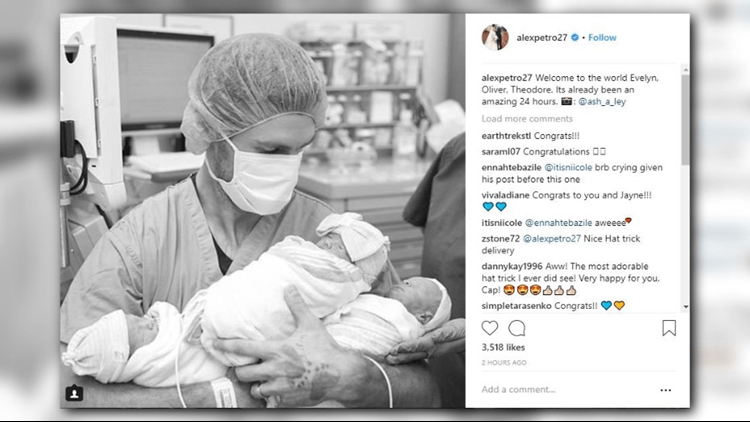Like the post with the heart icon
Screen dimensions: 750x422
click(490, 328)
